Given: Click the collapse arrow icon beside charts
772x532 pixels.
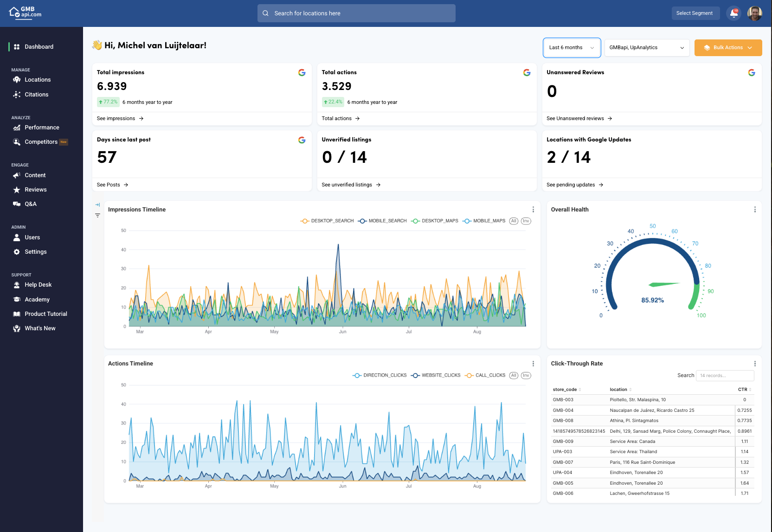Looking at the screenshot, I should coord(97,205).
